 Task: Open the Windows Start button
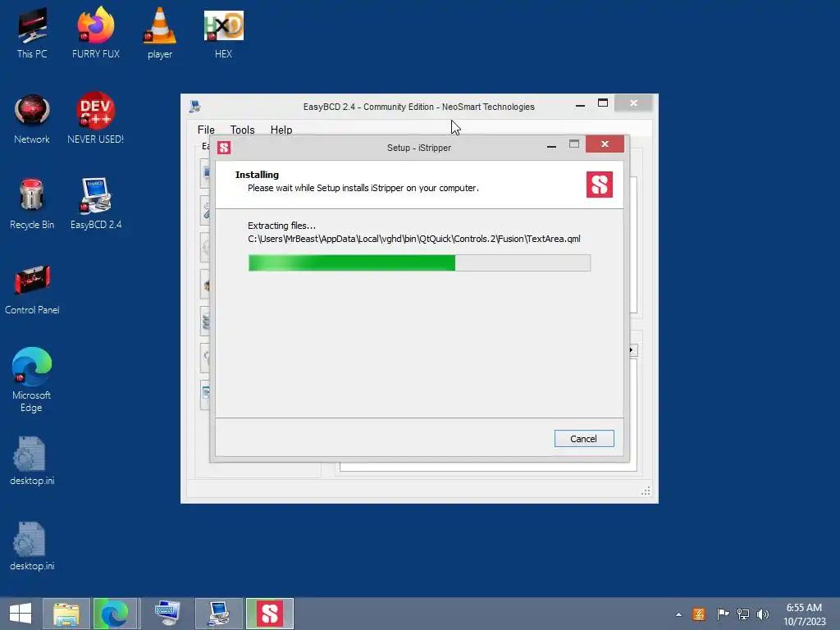pyautogui.click(x=21, y=614)
